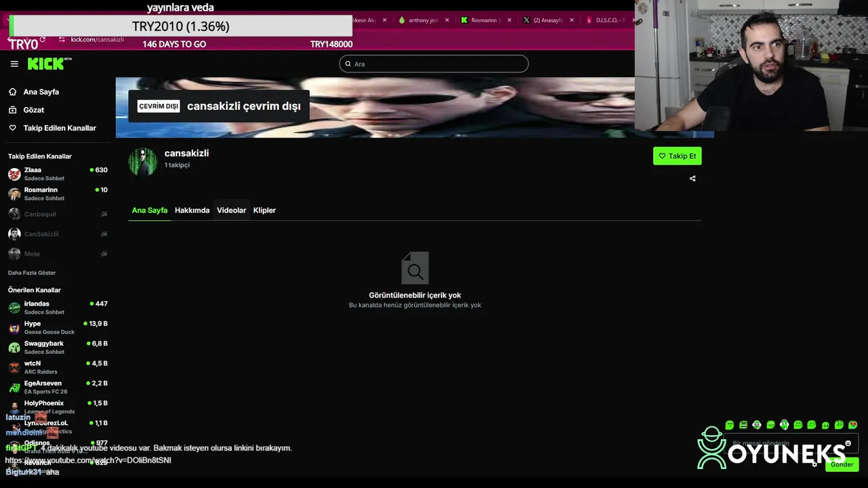
Task: Follow the channel with Takip Et
Action: (677, 156)
